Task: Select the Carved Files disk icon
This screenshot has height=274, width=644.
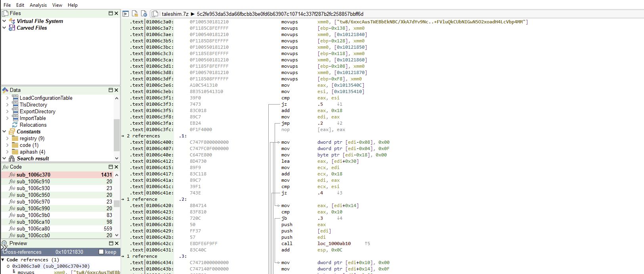Action: pyautogui.click(x=12, y=28)
